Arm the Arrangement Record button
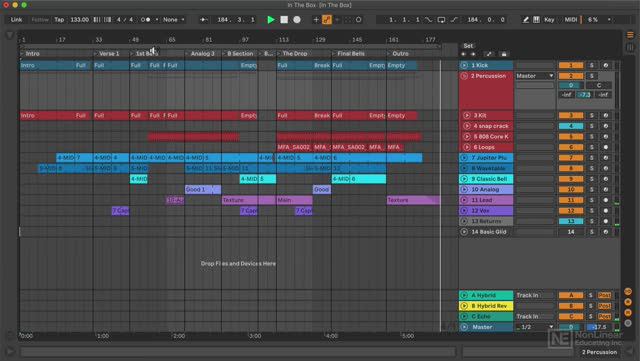 297,20
